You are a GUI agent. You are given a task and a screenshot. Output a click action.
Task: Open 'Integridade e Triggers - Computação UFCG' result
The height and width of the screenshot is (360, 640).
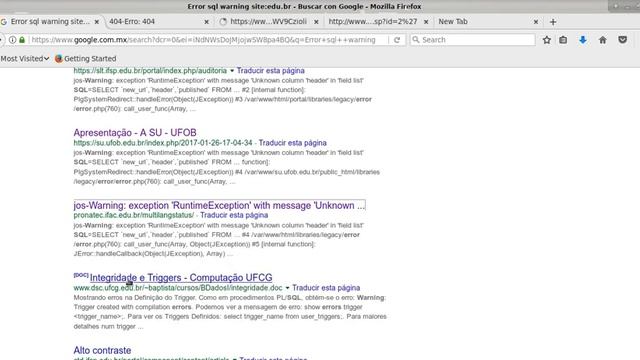[x=181, y=278]
